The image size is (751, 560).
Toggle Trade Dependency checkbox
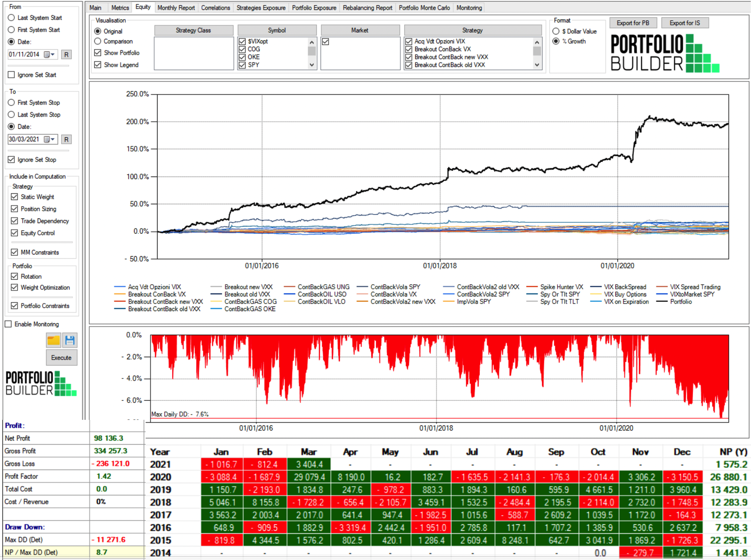tap(14, 221)
